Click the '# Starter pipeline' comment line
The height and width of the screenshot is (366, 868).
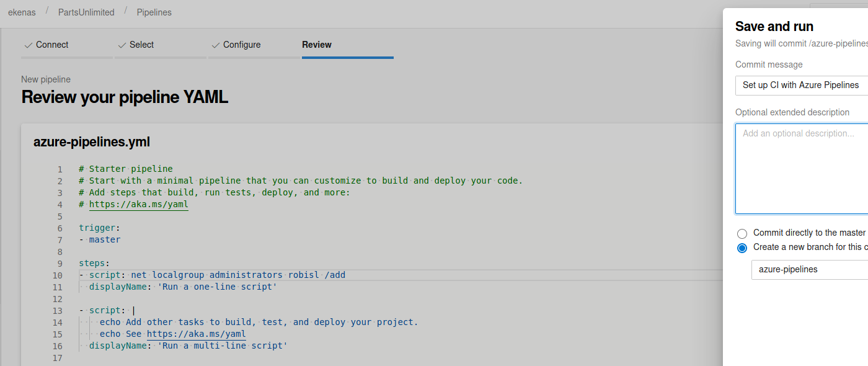click(126, 169)
